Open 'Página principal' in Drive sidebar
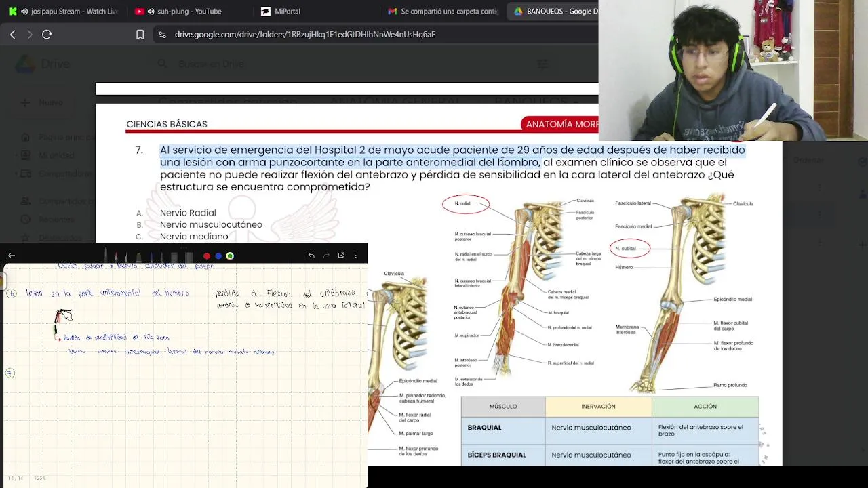This screenshot has width=868, height=488. pos(57,138)
